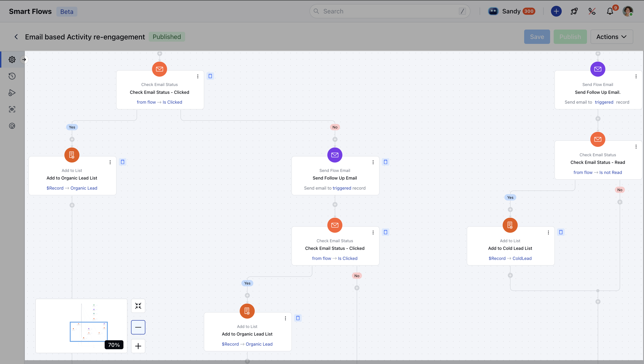The image size is (644, 364).
Task: Expand the left sidebar with arrow toggle
Action: pos(24,59)
